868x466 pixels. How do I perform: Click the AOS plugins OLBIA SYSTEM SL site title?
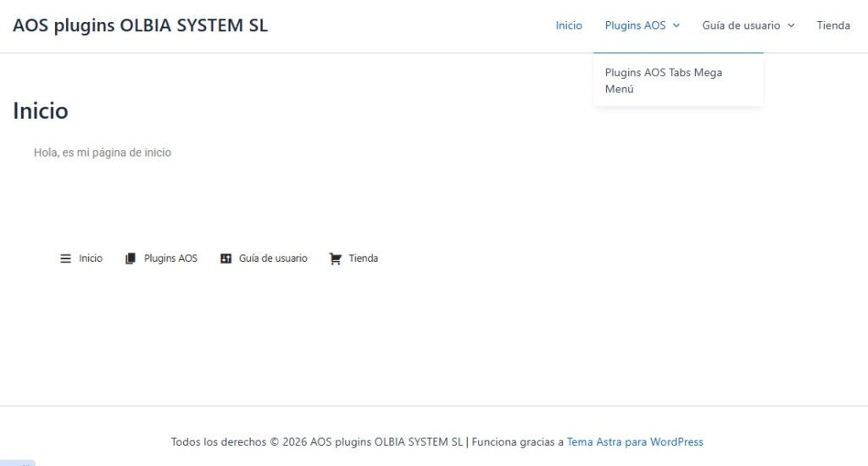pyautogui.click(x=140, y=25)
